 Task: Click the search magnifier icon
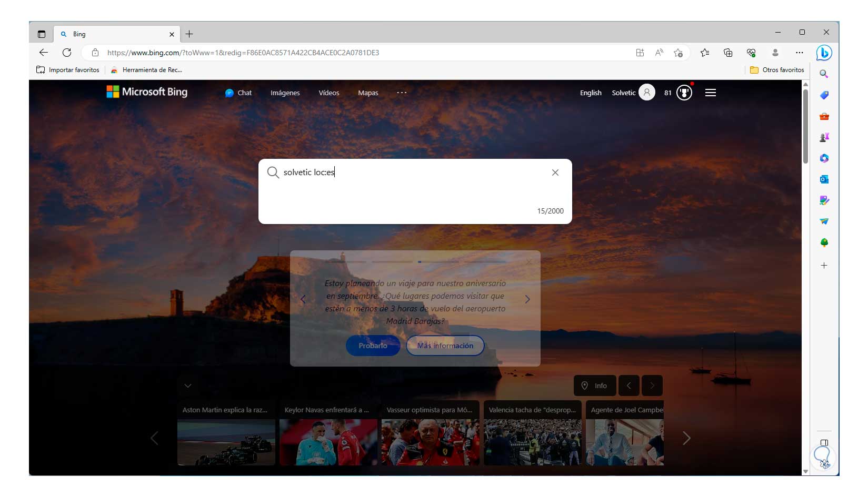(x=273, y=173)
